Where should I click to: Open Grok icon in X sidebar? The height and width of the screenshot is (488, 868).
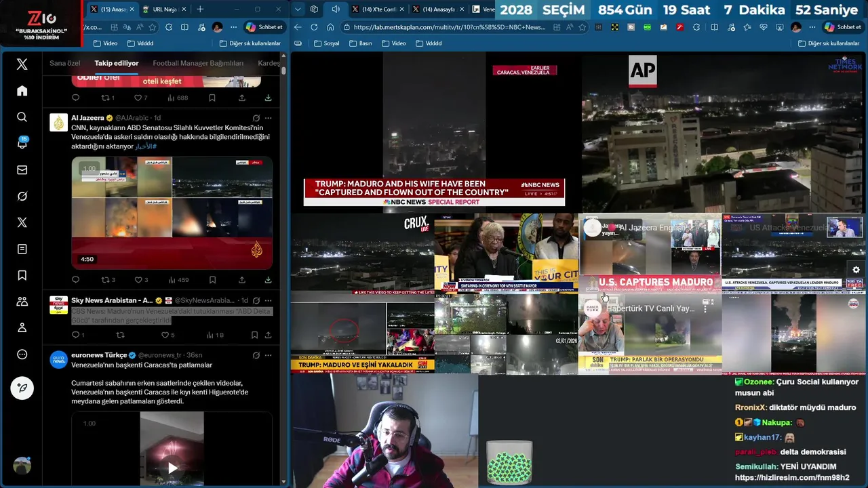tap(22, 197)
